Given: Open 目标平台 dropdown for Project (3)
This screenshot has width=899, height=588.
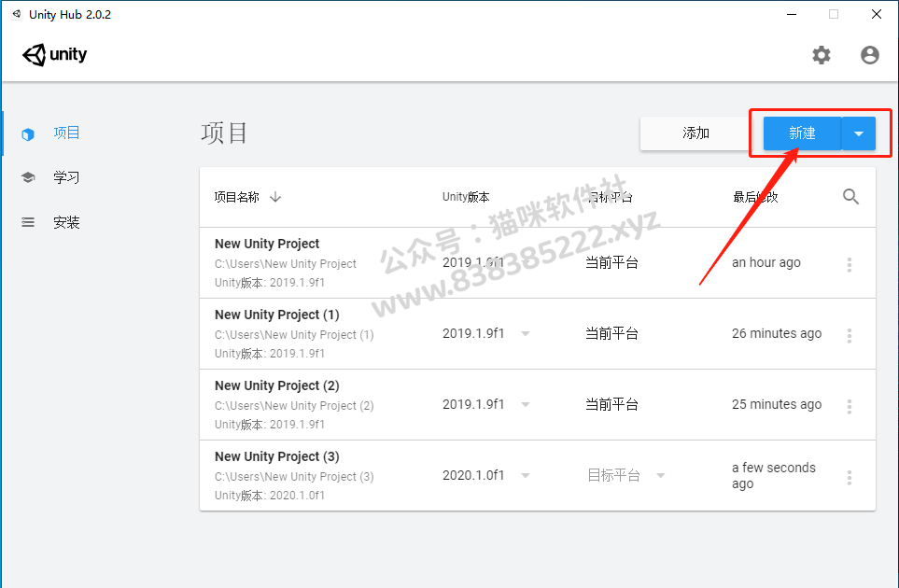Looking at the screenshot, I should pos(661,476).
